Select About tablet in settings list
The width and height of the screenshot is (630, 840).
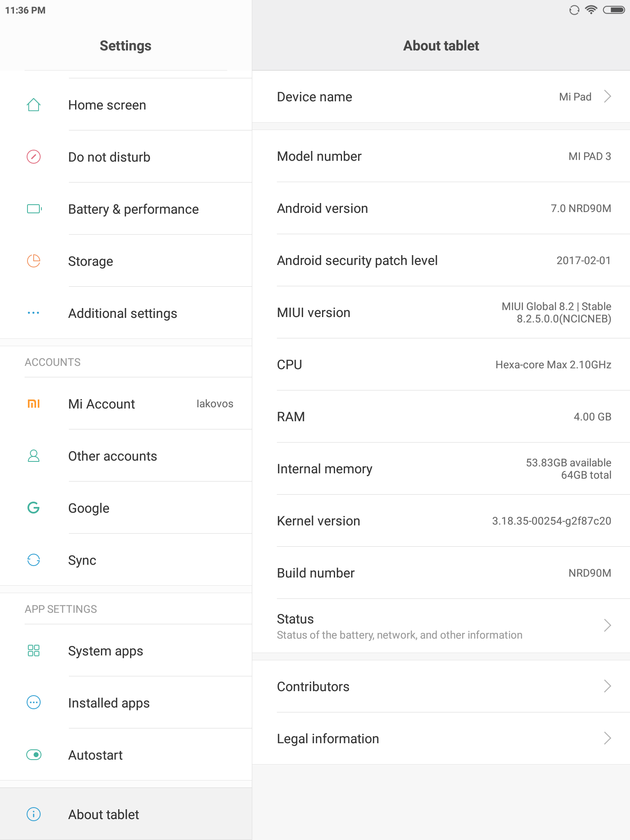104,815
